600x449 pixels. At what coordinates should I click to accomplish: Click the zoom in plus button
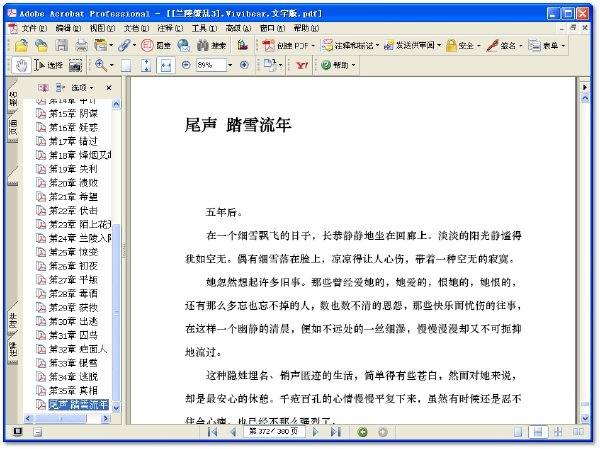tap(244, 65)
